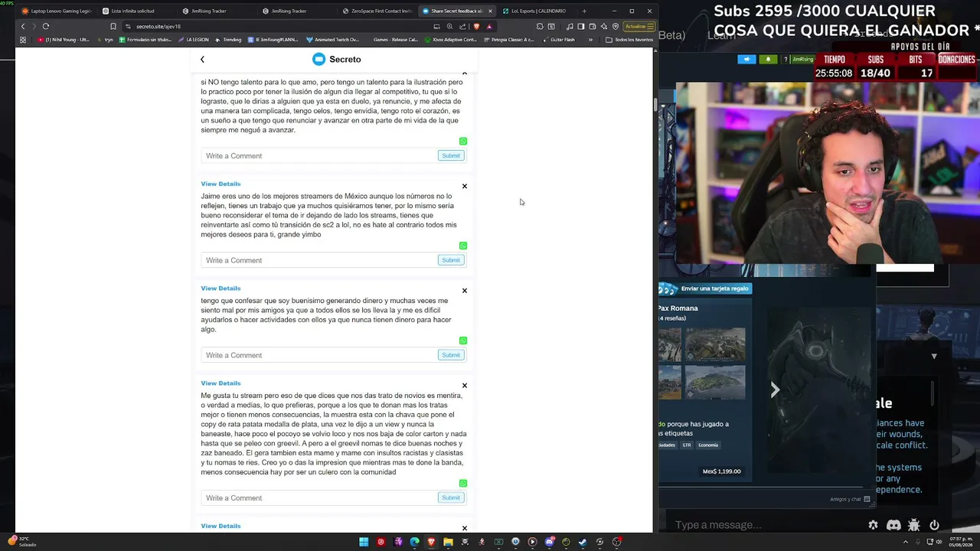Image resolution: width=980 pixels, height=551 pixels.
Task: Dismiss the 'tengo que confesar' message
Action: [x=464, y=291]
